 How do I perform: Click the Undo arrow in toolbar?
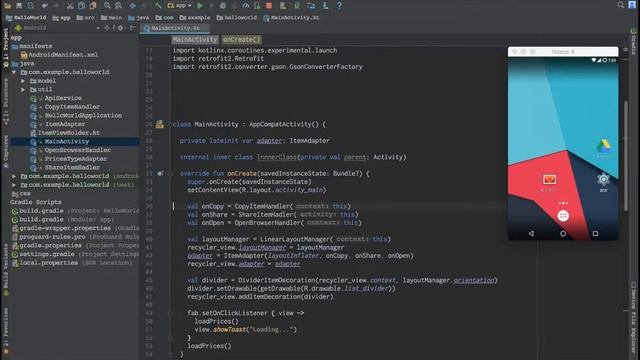(45, 6)
